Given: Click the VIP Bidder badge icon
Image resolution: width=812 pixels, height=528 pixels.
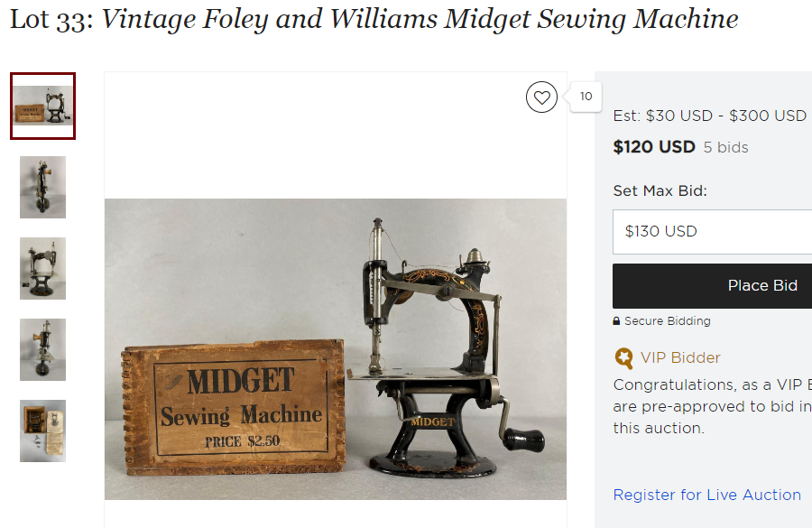Looking at the screenshot, I should coord(623,357).
